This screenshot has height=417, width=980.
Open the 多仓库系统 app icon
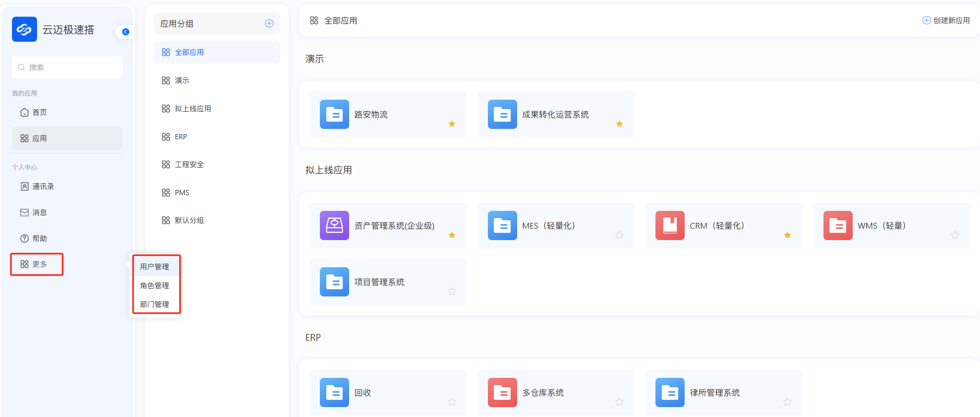click(x=502, y=392)
